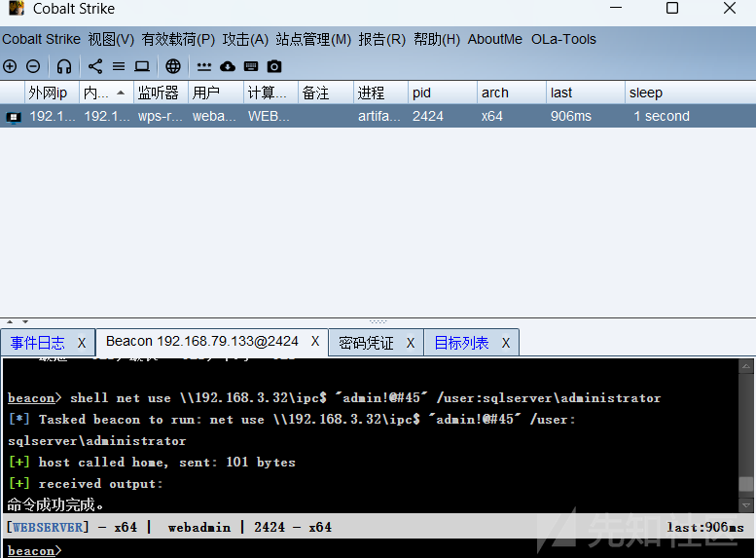The width and height of the screenshot is (756, 558).
Task: Open downloaded files via cloud download icon
Action: pyautogui.click(x=228, y=66)
